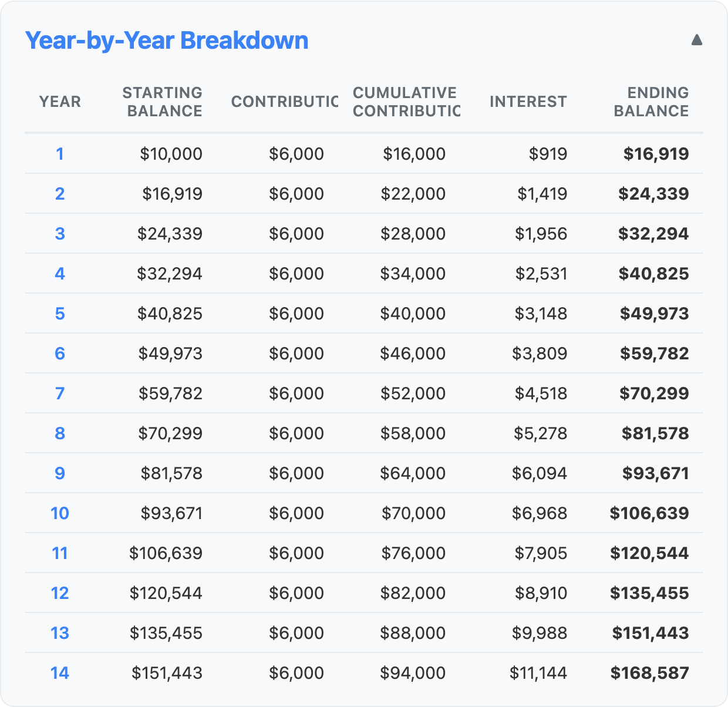The width and height of the screenshot is (728, 707).
Task: Collapse the Year-by-Year Breakdown panel
Action: coord(696,40)
